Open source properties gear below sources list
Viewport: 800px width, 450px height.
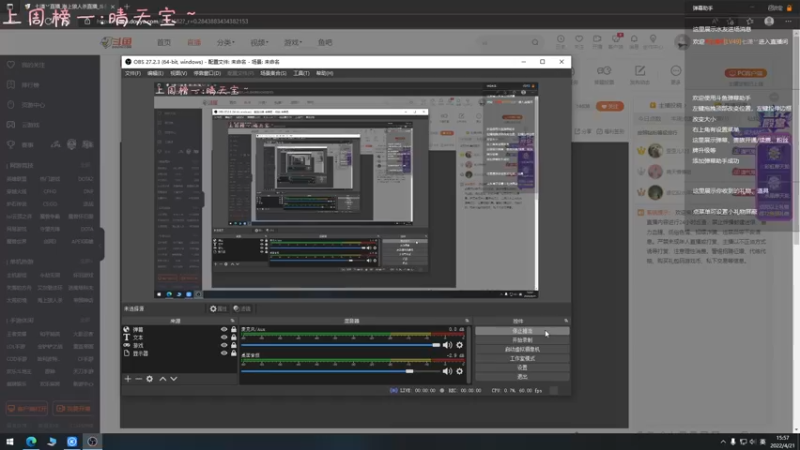(x=149, y=379)
